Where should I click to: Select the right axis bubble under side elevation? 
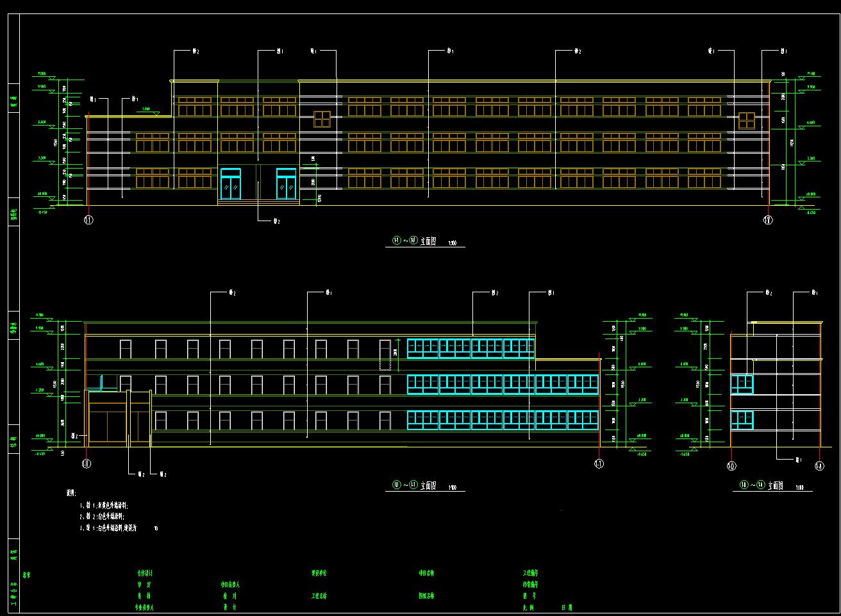pyautogui.click(x=819, y=466)
